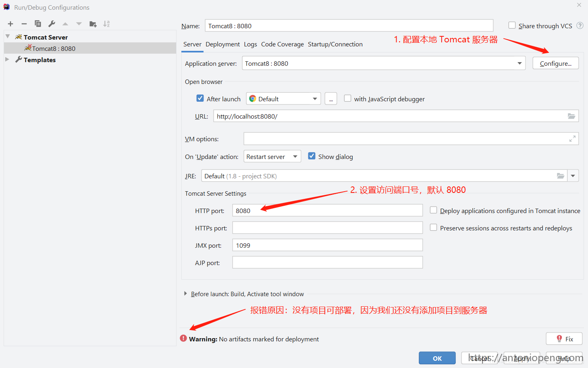Click the Configure button
This screenshot has height=368, width=588.
tap(555, 63)
